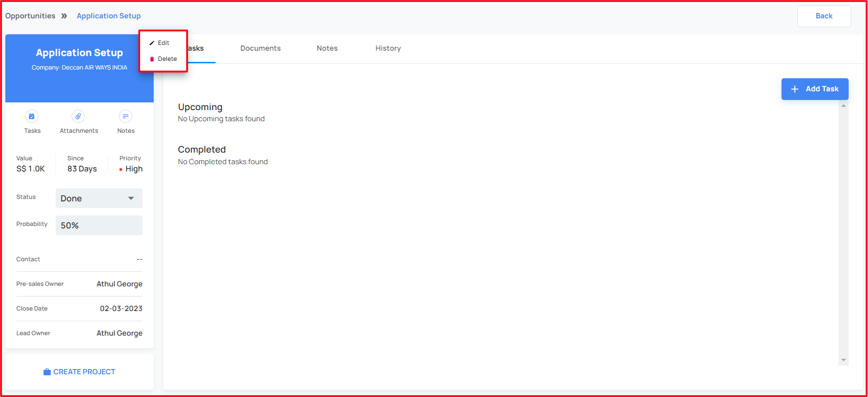This screenshot has width=868, height=397.
Task: Click the Probability field showing 50%
Action: coord(99,226)
